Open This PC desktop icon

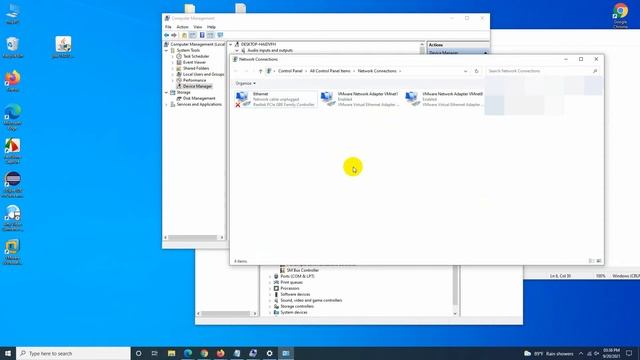tap(13, 14)
